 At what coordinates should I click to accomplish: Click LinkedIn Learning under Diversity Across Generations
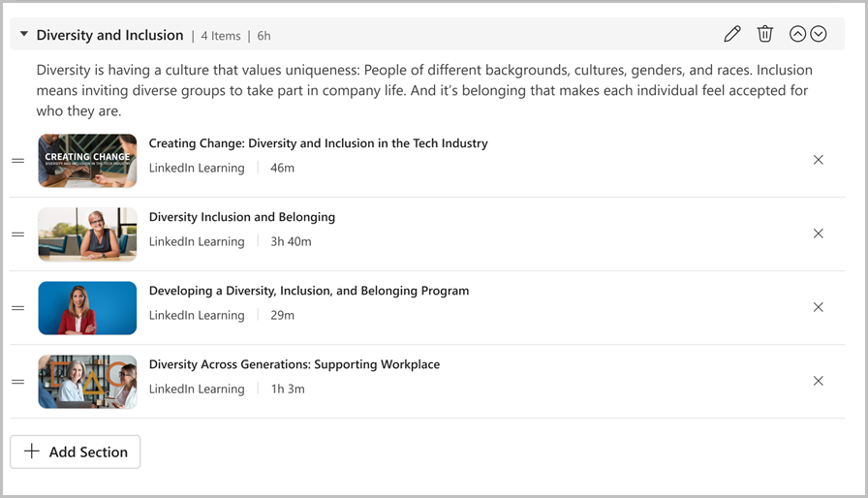pos(197,389)
